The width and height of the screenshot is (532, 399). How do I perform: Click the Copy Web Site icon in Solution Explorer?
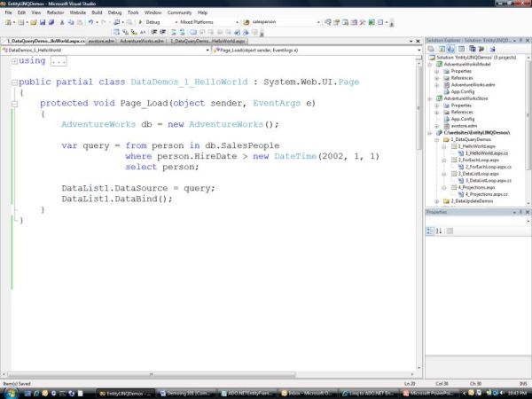click(473, 49)
